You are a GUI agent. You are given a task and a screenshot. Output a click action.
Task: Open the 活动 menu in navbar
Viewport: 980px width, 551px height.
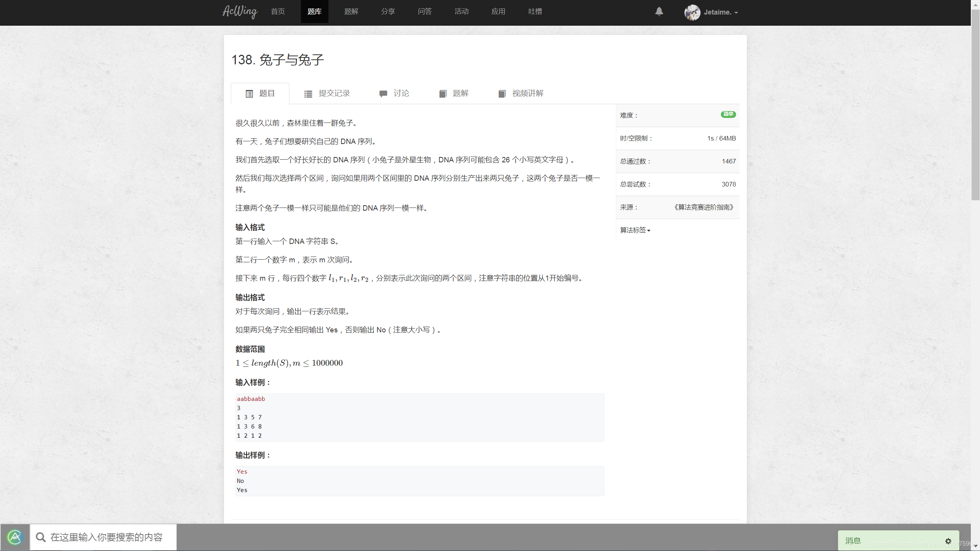coord(461,11)
